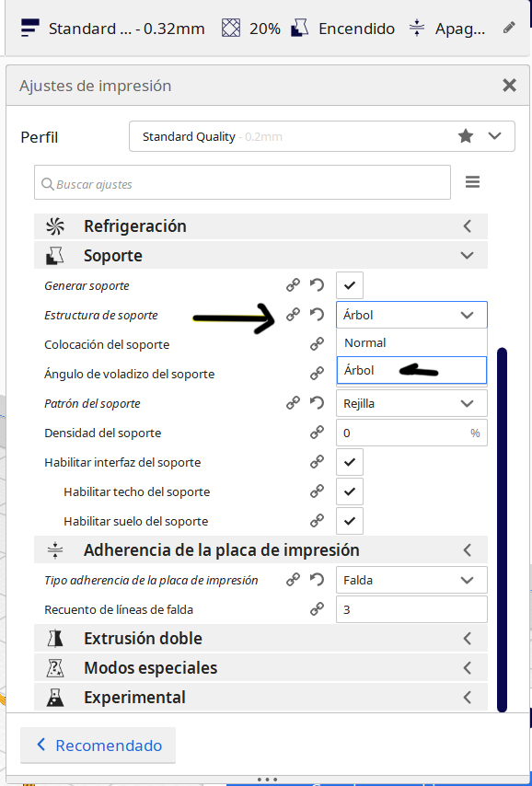Click the Densidad del soporte value field
532x786 pixels.
click(411, 433)
